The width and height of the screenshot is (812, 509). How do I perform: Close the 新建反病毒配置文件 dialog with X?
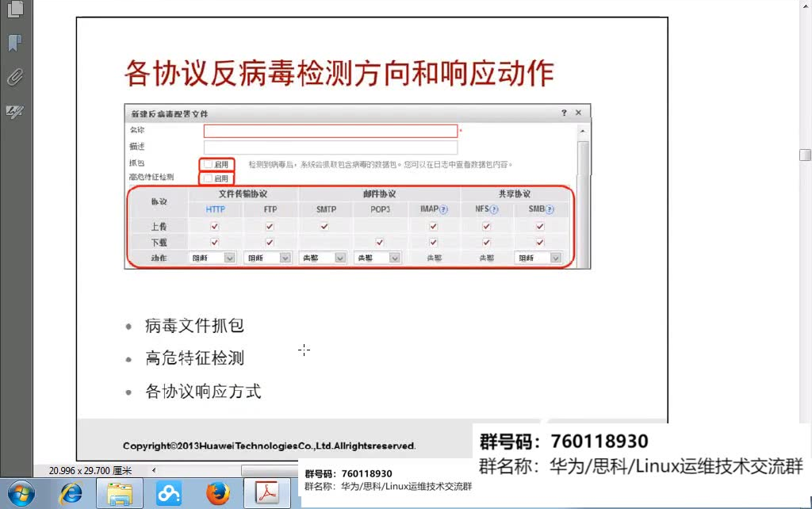click(x=576, y=111)
